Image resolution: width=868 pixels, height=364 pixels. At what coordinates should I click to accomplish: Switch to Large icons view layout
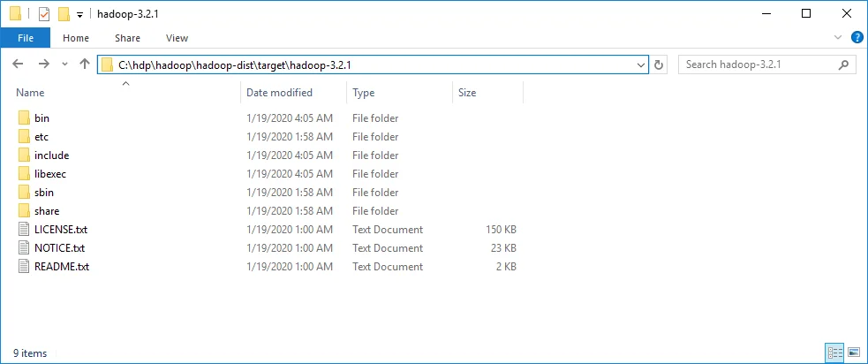[x=854, y=353]
